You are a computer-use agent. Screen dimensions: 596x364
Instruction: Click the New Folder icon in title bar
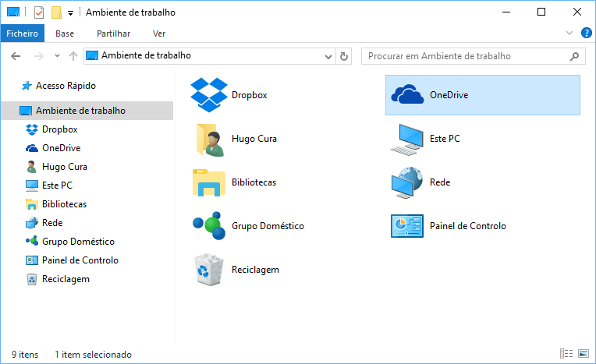(x=55, y=12)
